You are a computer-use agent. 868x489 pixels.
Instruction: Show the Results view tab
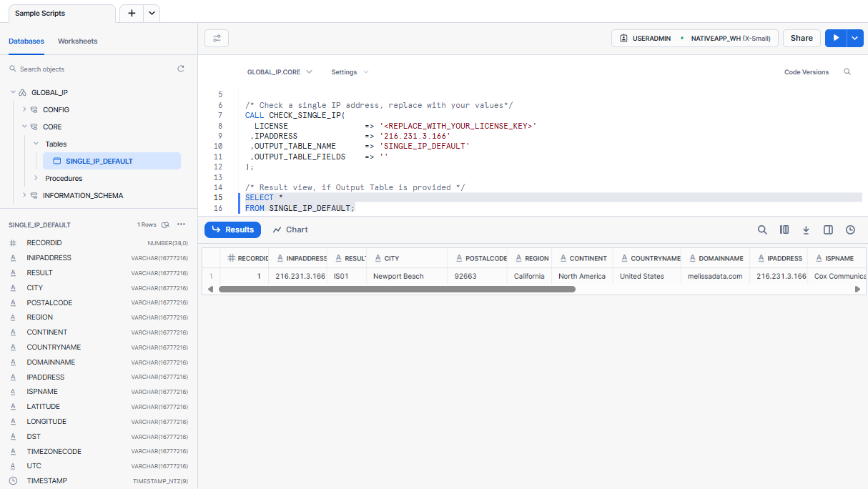coord(233,229)
